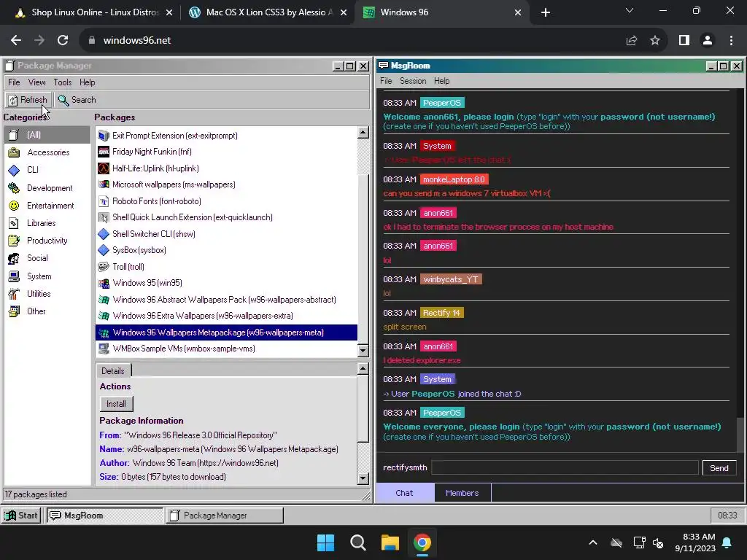Click the MsgRoom message input field
This screenshot has width=747, height=560.
click(565, 467)
